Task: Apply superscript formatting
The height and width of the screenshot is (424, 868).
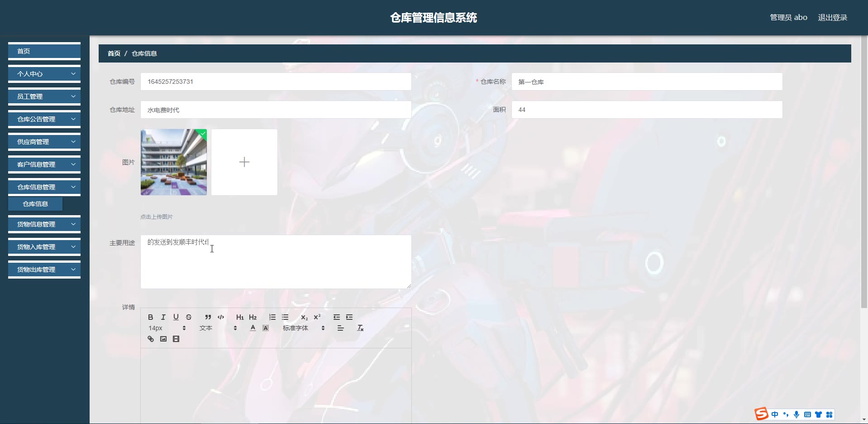Action: (317, 317)
